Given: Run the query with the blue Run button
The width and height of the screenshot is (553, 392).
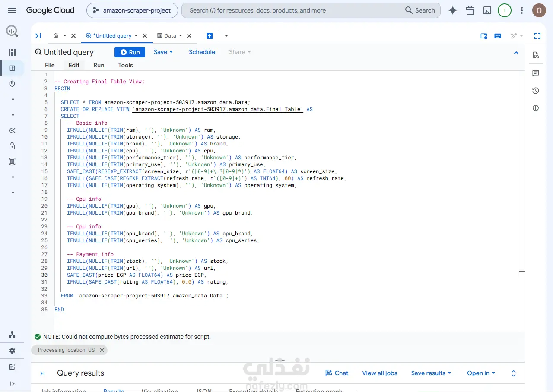Looking at the screenshot, I should [x=130, y=52].
